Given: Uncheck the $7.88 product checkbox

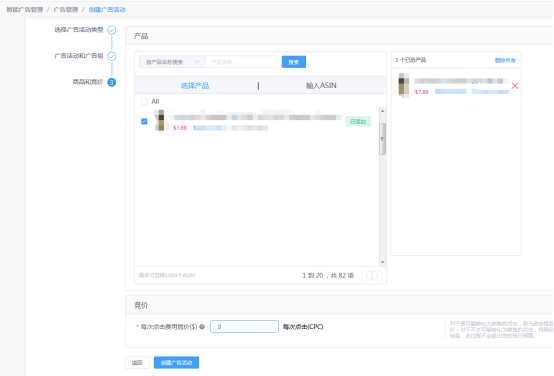Looking at the screenshot, I should pyautogui.click(x=144, y=122).
